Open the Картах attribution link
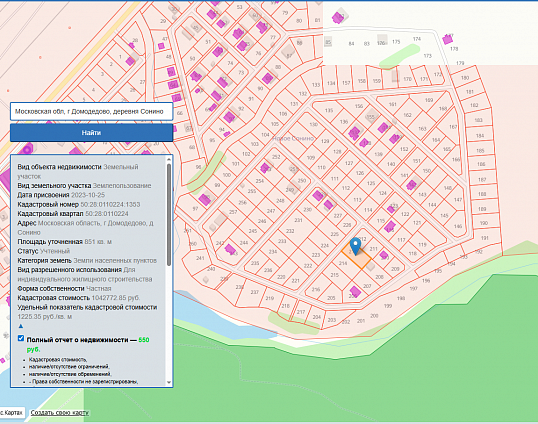 pos(11,412)
